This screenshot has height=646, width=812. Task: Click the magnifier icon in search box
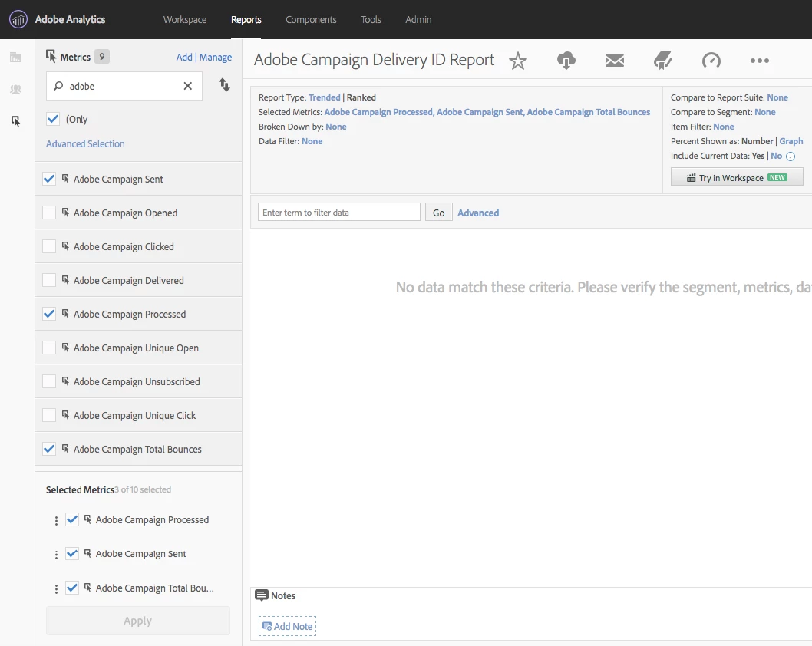(x=58, y=85)
